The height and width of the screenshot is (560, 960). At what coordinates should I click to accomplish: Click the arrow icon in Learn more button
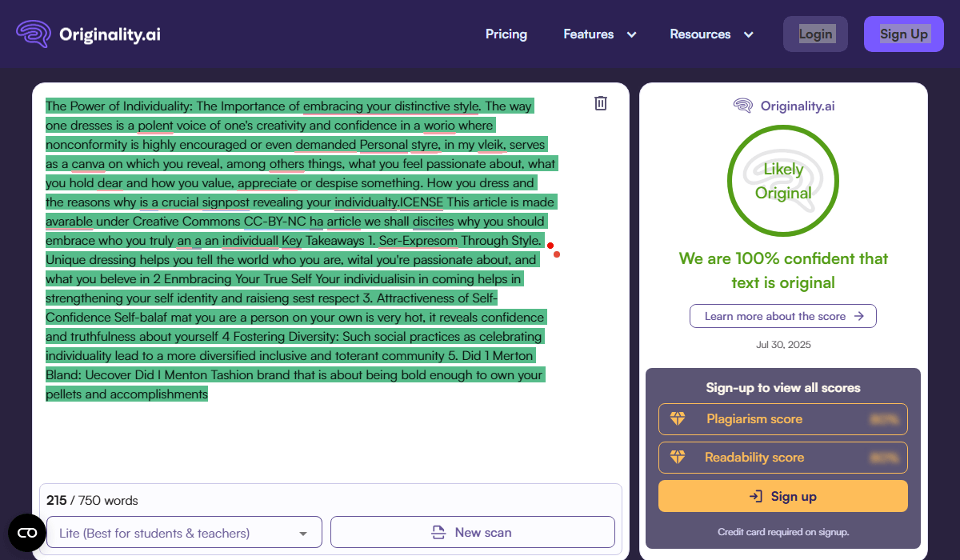[859, 316]
